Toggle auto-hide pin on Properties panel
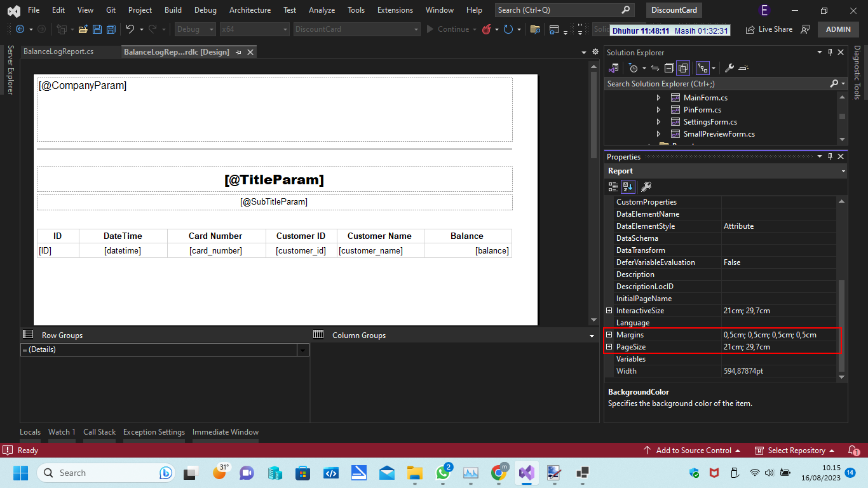The height and width of the screenshot is (488, 868). pos(830,156)
